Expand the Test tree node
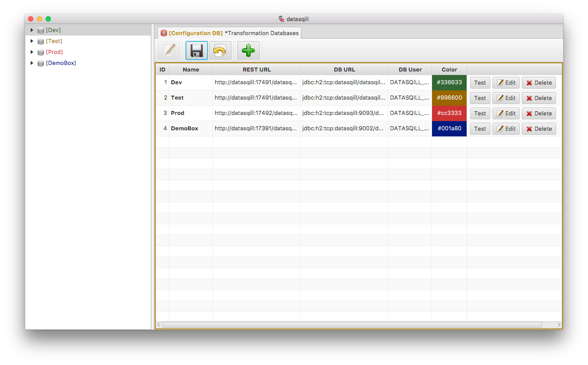 pyautogui.click(x=32, y=41)
